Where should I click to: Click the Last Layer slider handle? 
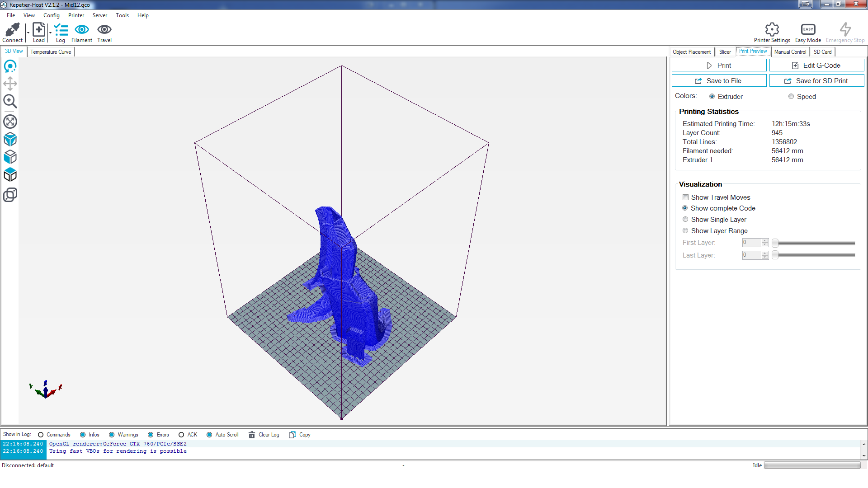pos(775,255)
